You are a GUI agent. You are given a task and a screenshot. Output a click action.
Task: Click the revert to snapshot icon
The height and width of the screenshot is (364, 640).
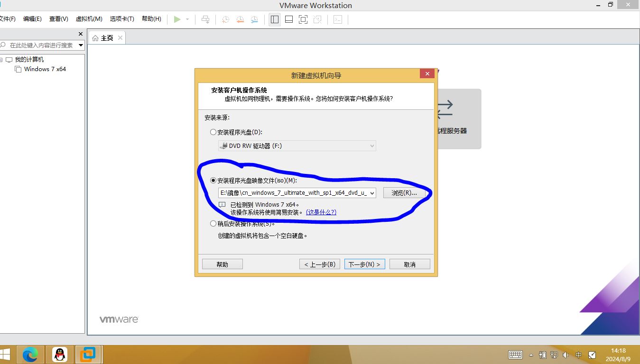point(240,19)
